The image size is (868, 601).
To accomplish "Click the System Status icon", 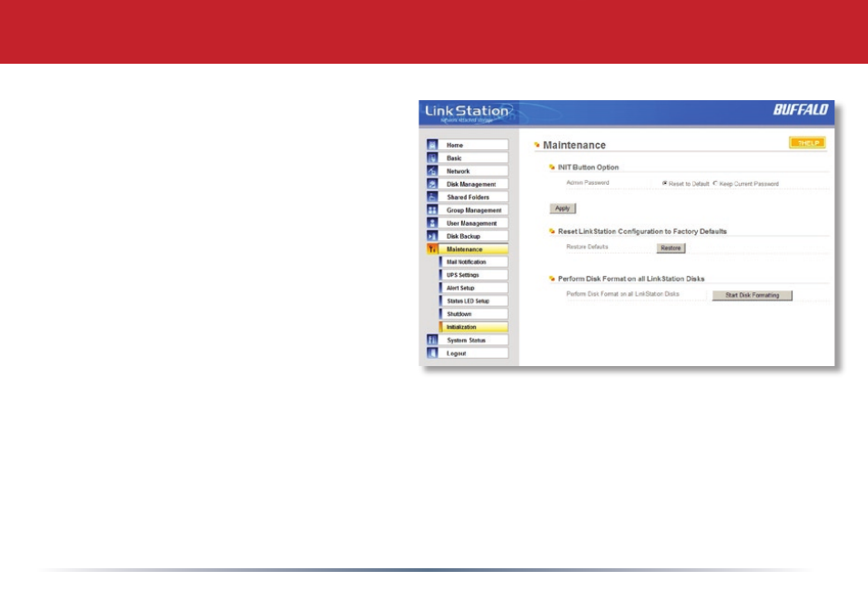I will pyautogui.click(x=432, y=340).
